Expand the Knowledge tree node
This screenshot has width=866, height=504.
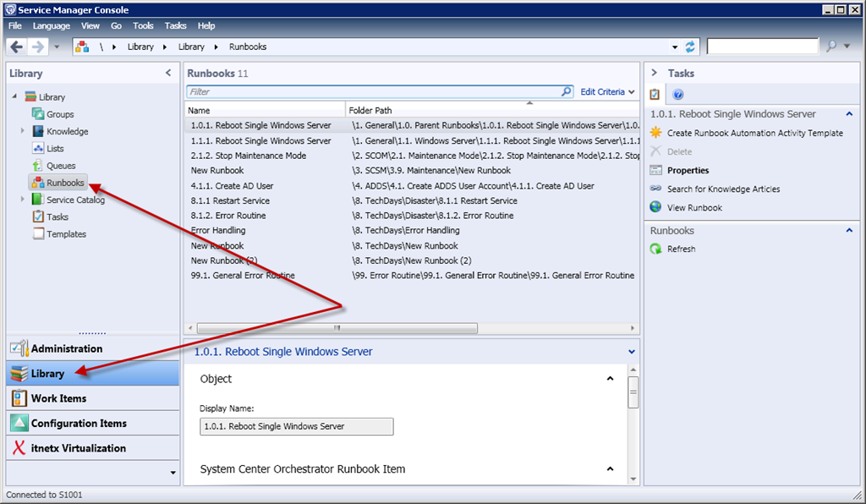(23, 131)
